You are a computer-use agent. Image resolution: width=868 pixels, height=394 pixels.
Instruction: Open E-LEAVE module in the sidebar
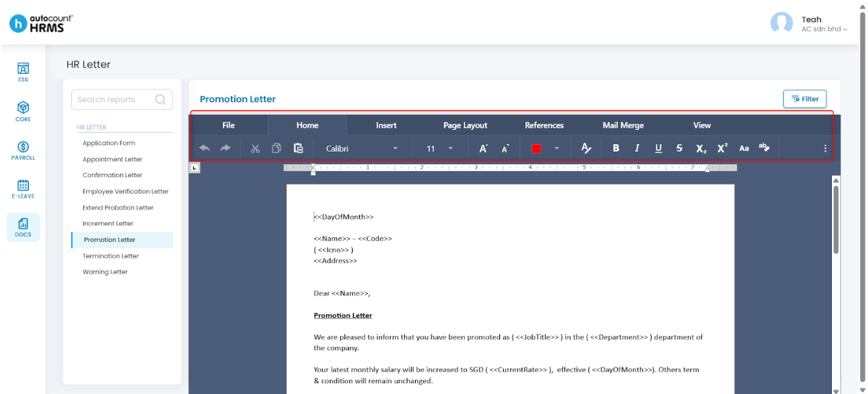[23, 188]
